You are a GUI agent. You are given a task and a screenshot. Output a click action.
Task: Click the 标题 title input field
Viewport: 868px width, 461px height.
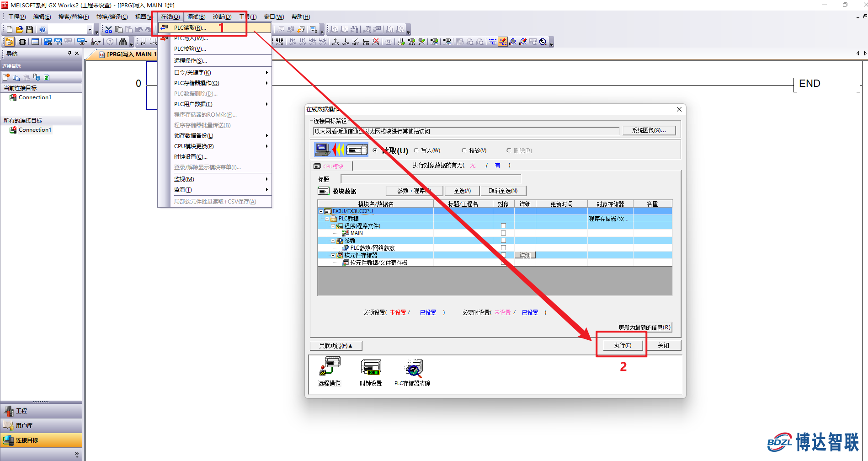(x=431, y=179)
